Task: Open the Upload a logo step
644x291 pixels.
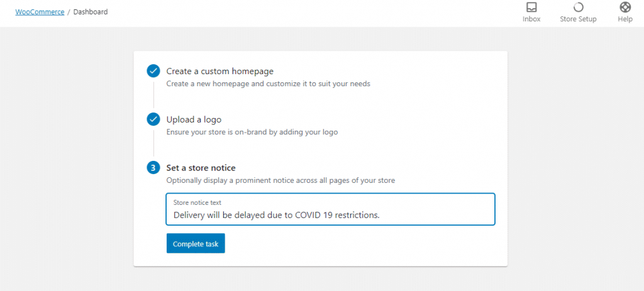Action: pos(194,119)
